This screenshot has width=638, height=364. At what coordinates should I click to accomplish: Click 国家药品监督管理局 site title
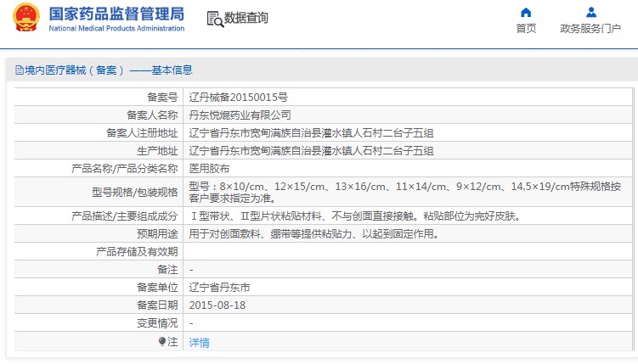(116, 14)
